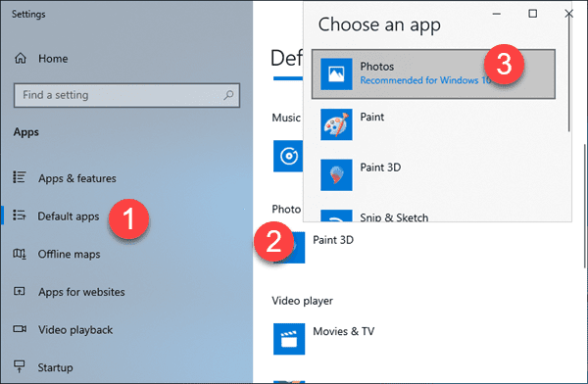Maximize the Settings window
This screenshot has width=588, height=384.
pyautogui.click(x=532, y=14)
